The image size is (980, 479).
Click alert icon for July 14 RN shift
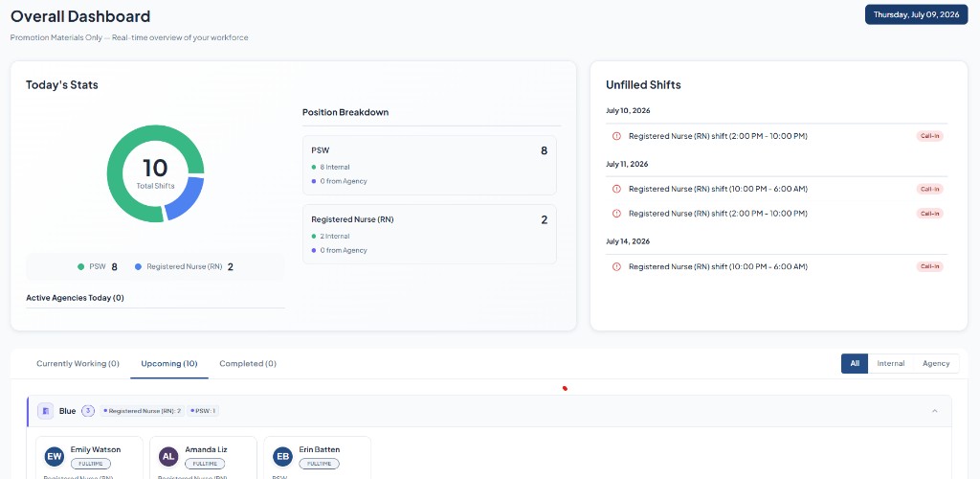click(616, 266)
